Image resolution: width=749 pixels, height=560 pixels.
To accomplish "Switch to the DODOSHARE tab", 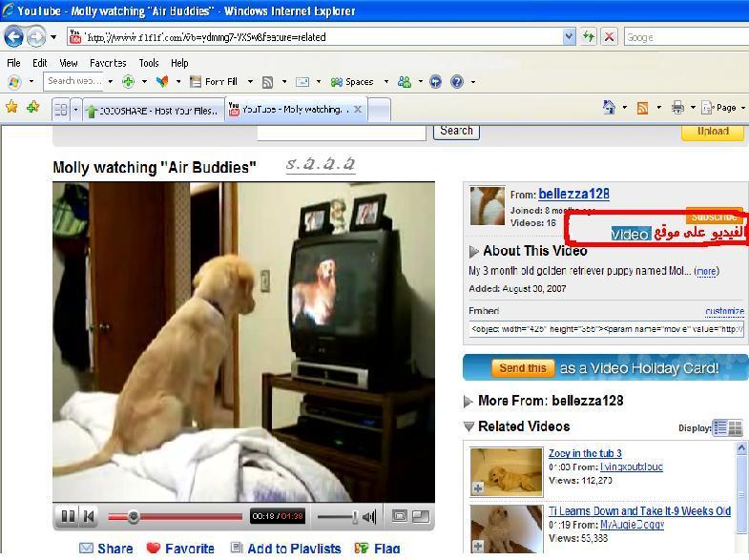I will coord(153,110).
